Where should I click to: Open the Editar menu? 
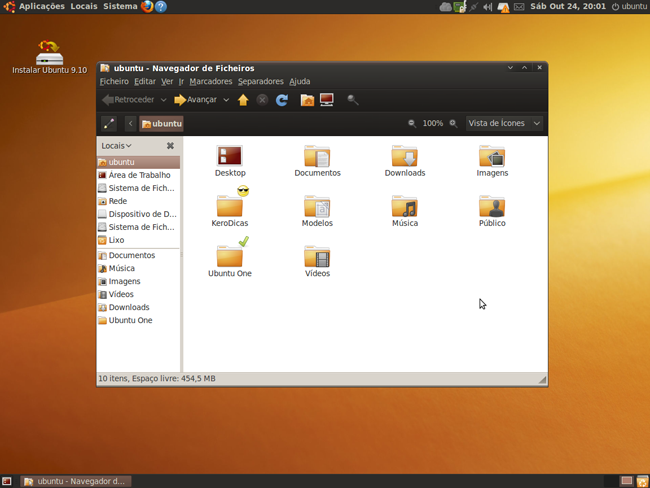[145, 82]
